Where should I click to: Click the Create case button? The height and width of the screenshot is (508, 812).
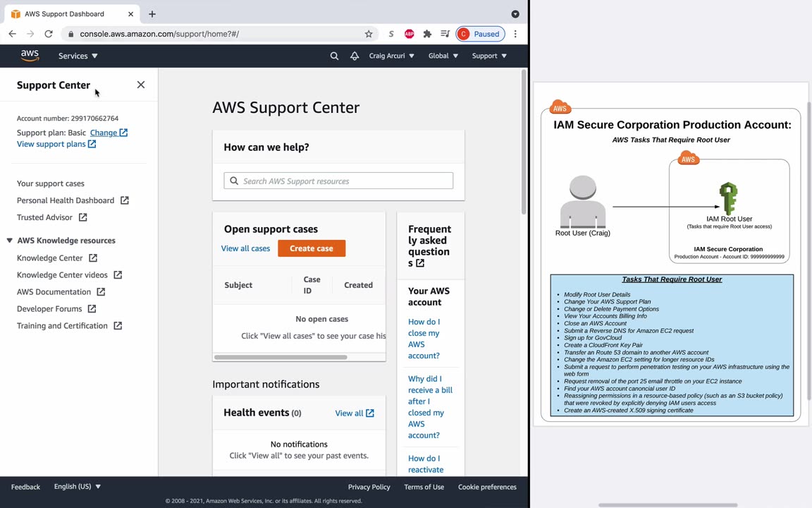(312, 248)
